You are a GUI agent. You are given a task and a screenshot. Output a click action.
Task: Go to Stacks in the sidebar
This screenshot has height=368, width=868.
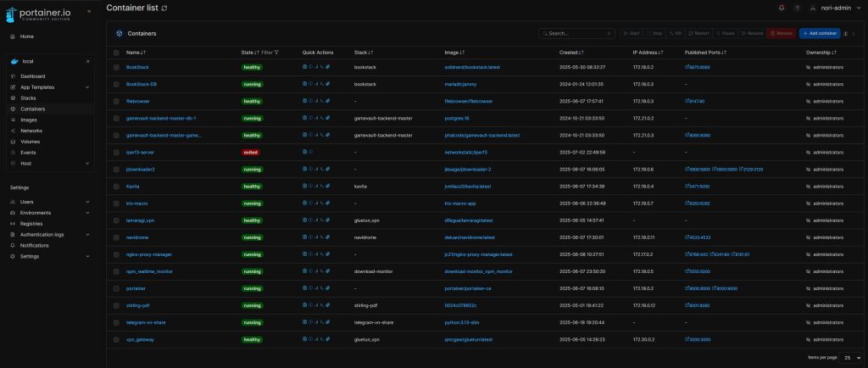coord(29,98)
